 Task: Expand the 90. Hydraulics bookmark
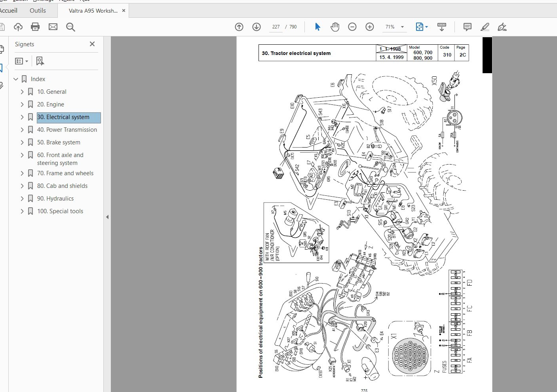(22, 199)
